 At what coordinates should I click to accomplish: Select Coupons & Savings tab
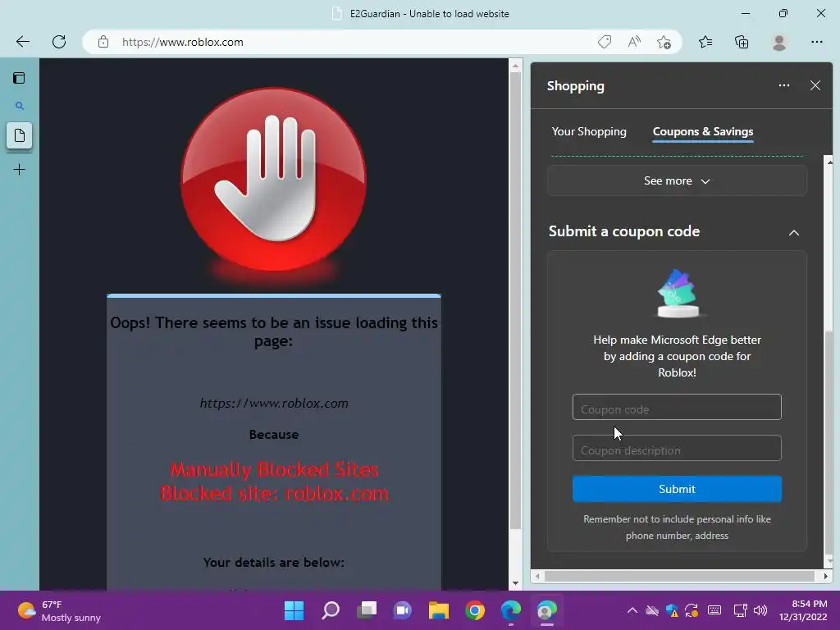click(703, 131)
